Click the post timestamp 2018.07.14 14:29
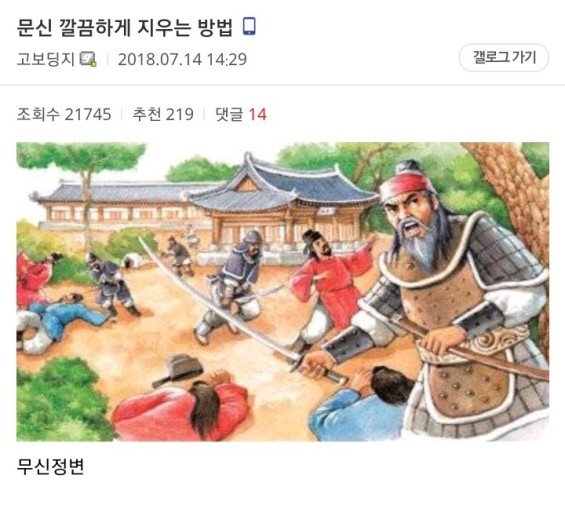The height and width of the screenshot is (512, 565). click(182, 59)
